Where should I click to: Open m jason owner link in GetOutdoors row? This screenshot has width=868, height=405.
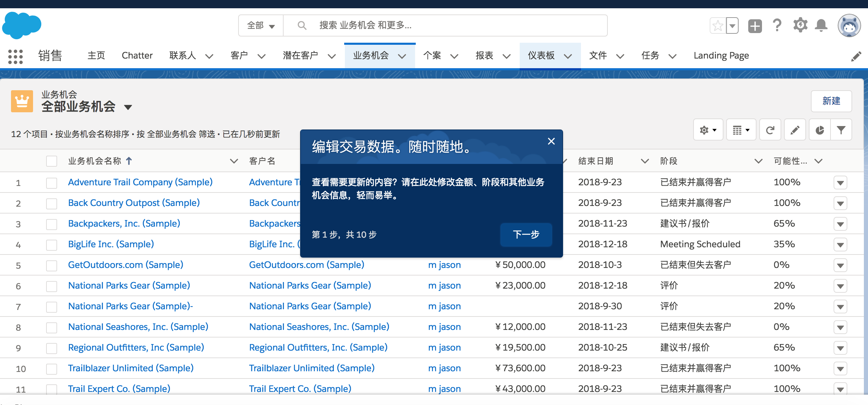tap(444, 265)
